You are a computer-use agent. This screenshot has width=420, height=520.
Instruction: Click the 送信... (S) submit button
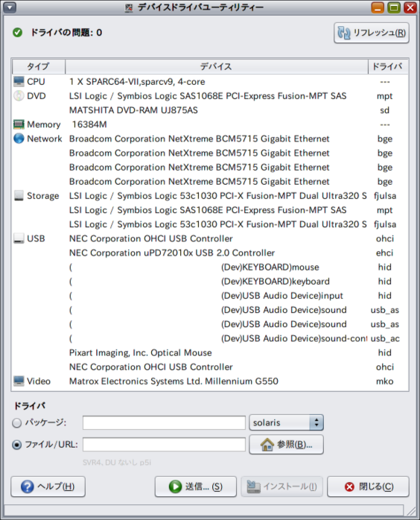pos(196,486)
